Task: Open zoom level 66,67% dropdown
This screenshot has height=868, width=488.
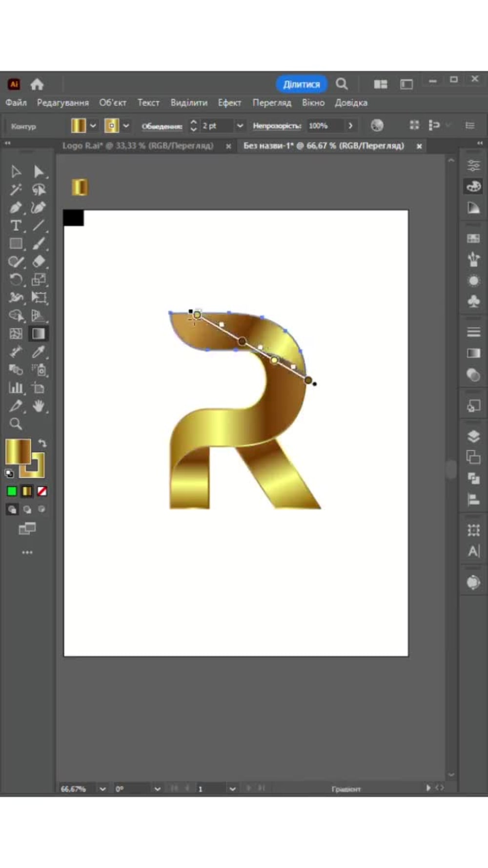Action: click(x=102, y=788)
